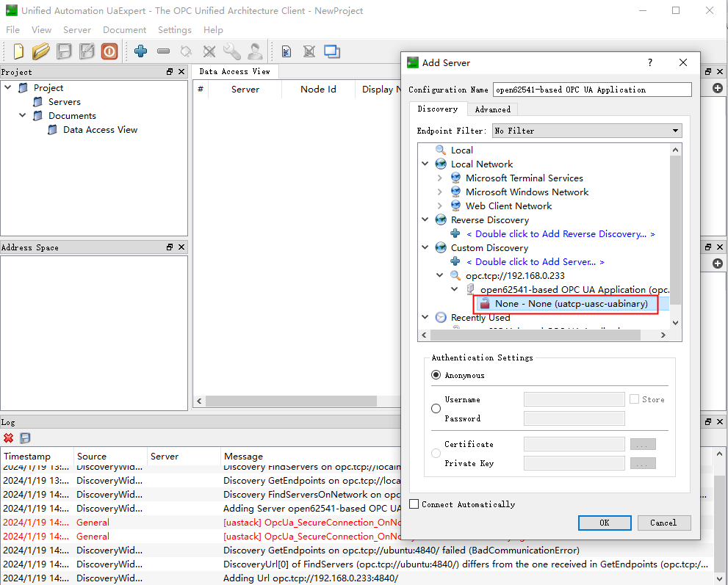Switch to the Advanced tab

(492, 109)
